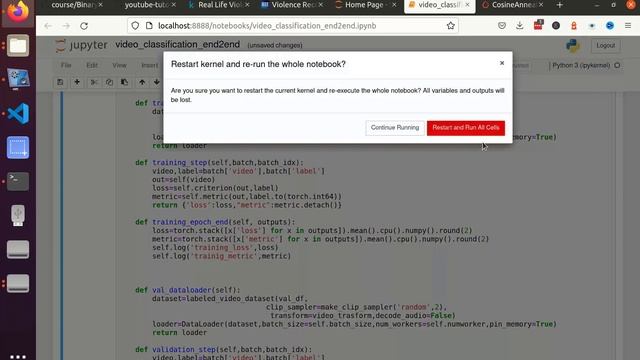Click the Python logo icon
The width and height of the screenshot is (640, 360).
(573, 45)
